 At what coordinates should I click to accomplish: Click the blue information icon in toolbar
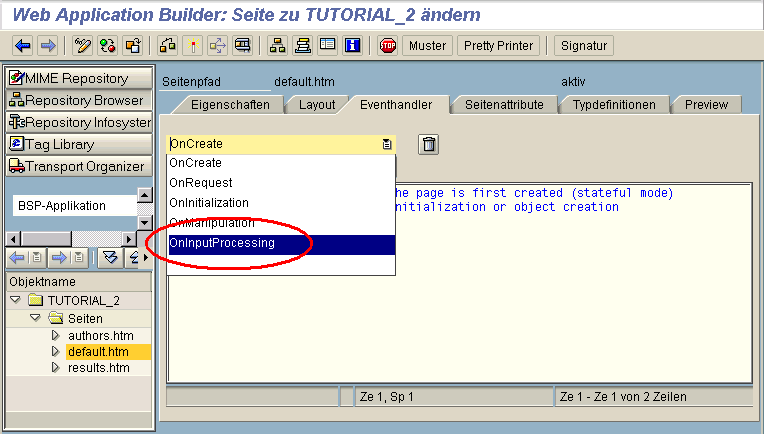click(x=352, y=46)
